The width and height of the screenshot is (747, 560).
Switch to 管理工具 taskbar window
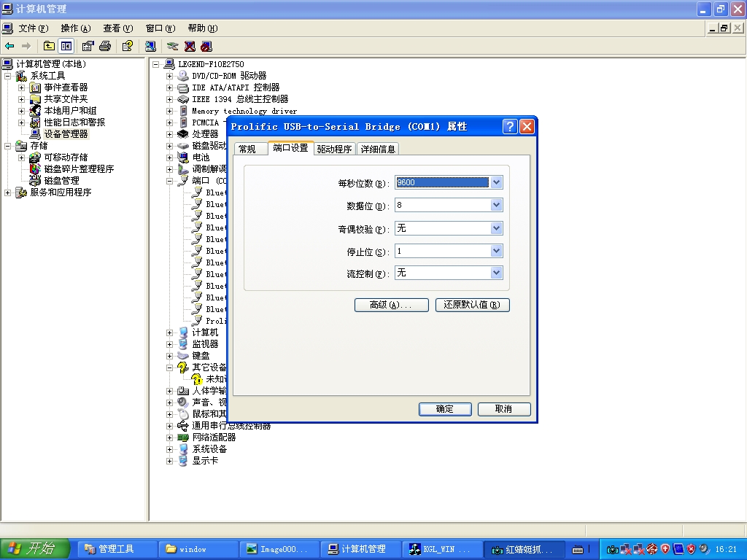point(116,549)
